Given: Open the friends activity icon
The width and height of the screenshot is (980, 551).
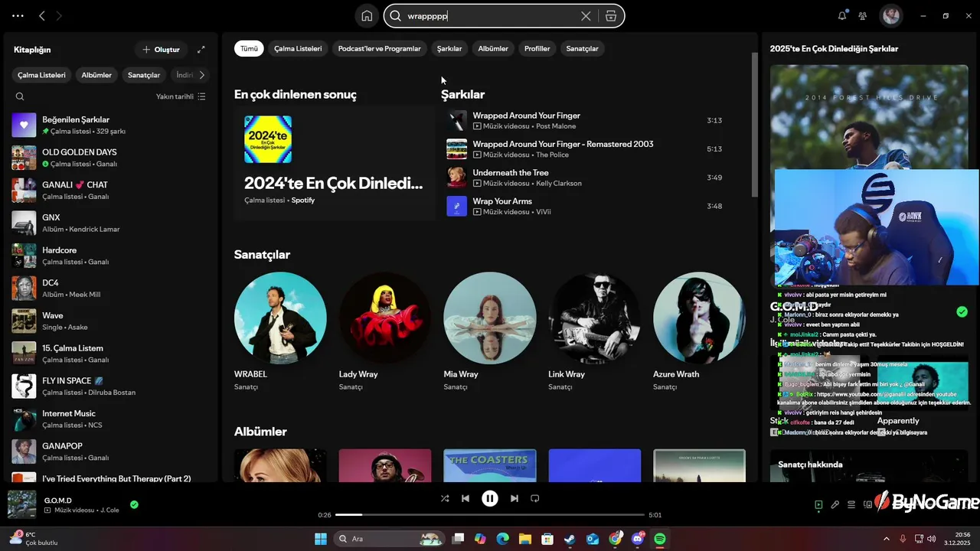Looking at the screenshot, I should click(x=863, y=15).
